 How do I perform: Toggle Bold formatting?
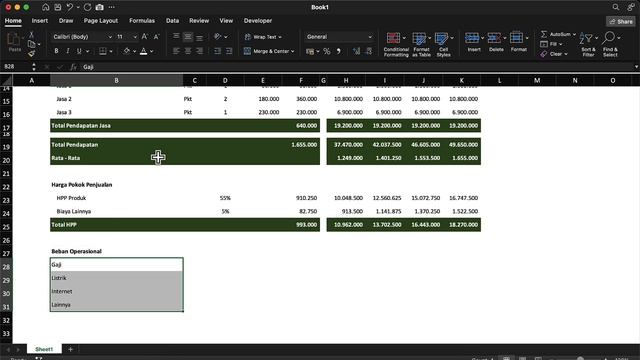coord(56,51)
